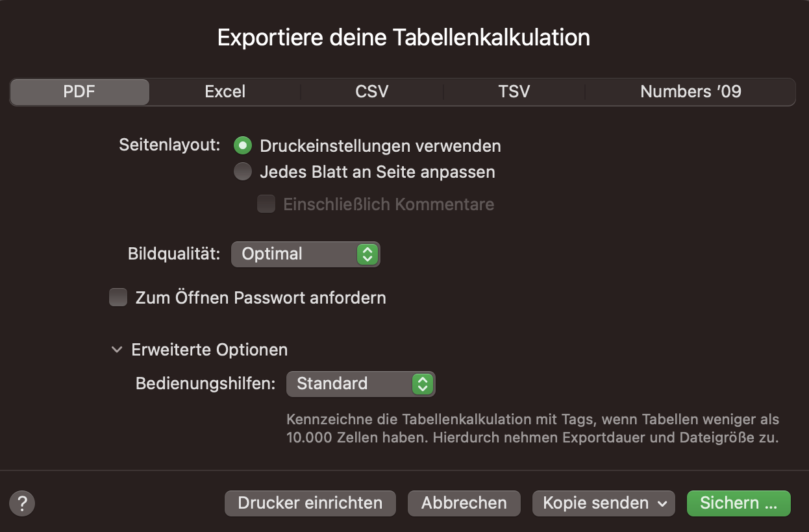Open the Bildqualität dropdown arrows

[367, 254]
